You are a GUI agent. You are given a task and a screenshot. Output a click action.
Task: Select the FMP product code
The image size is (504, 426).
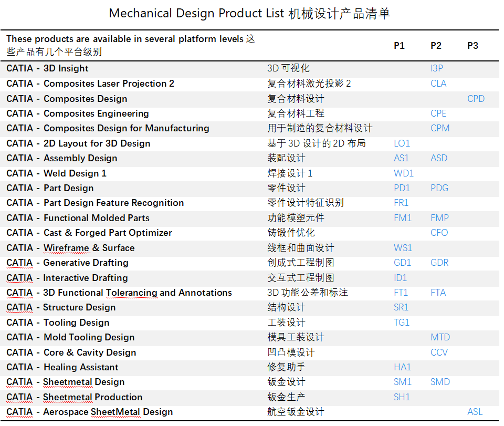tap(440, 218)
